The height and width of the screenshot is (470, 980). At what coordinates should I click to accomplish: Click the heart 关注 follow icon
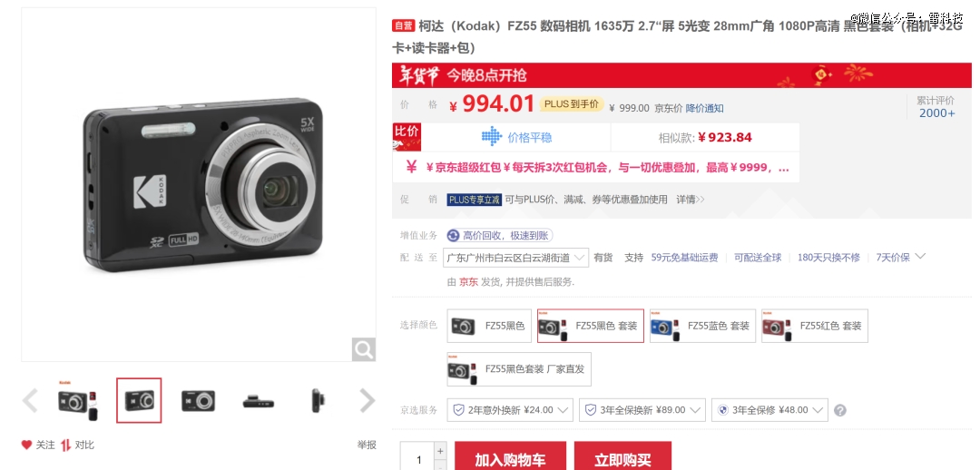click(26, 445)
